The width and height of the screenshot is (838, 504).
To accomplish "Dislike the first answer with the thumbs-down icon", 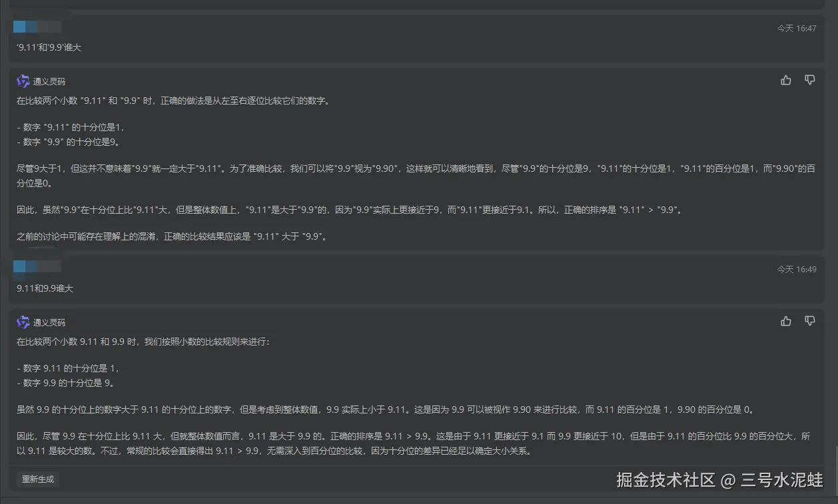I will coord(809,79).
